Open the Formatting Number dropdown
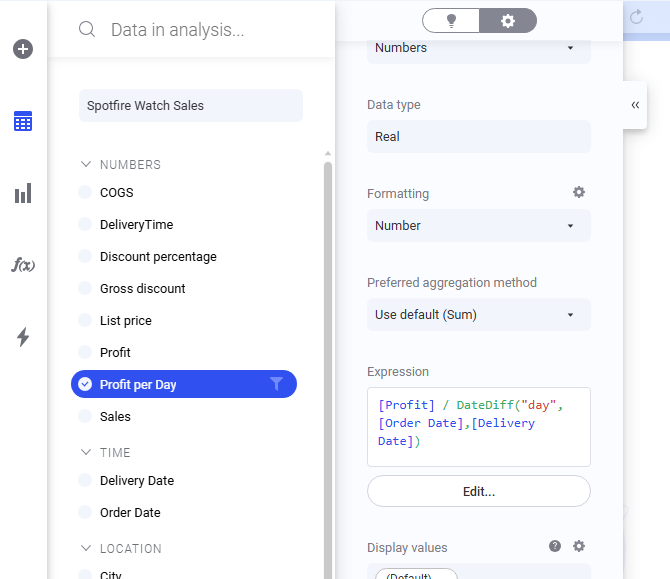670x579 pixels. 478,226
